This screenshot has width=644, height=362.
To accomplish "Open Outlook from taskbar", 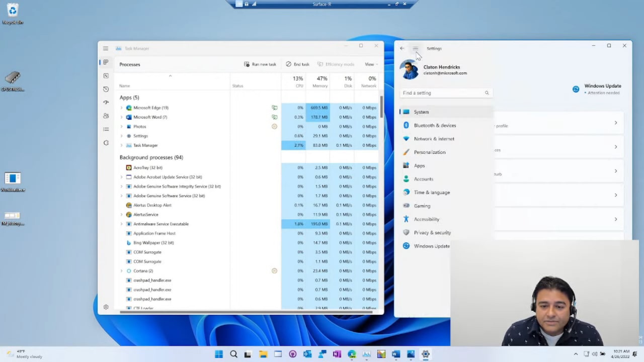I will pyautogui.click(x=307, y=354).
